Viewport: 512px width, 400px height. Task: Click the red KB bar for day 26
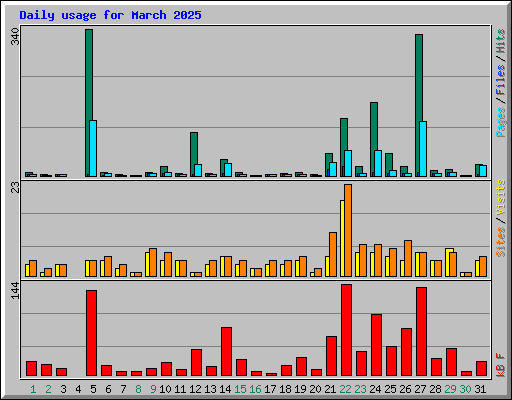pyautogui.click(x=407, y=352)
